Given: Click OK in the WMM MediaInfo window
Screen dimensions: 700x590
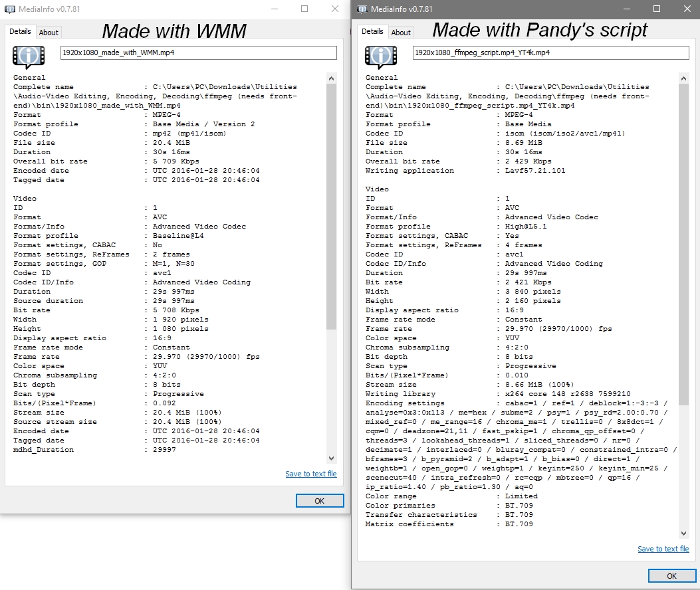Looking at the screenshot, I should [320, 501].
